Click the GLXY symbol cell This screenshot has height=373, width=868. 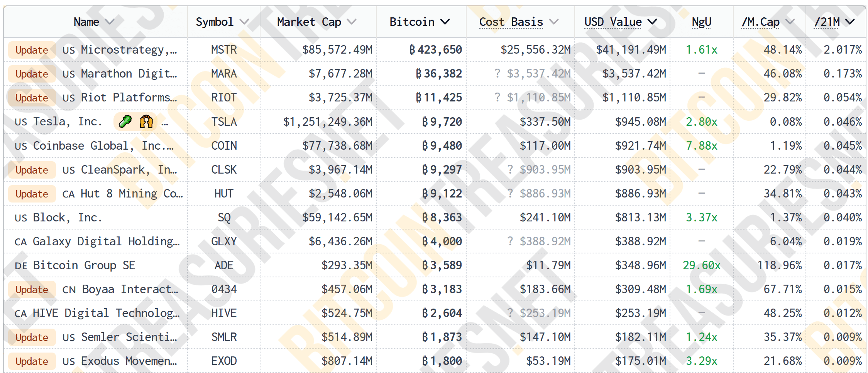click(224, 241)
